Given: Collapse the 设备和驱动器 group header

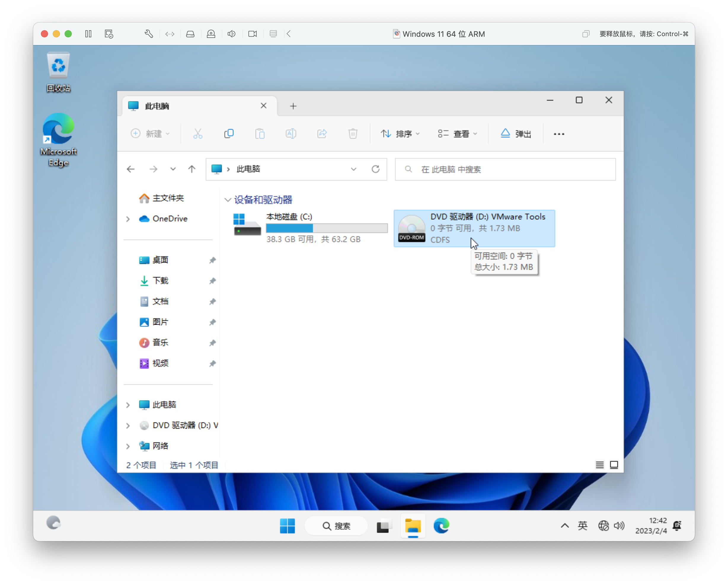Looking at the screenshot, I should 228,200.
